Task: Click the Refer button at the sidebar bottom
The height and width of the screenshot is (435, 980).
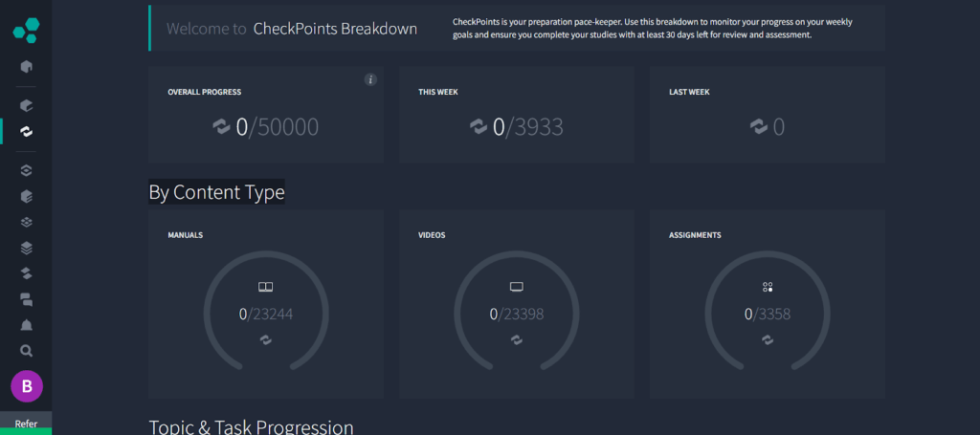Action: [26, 424]
